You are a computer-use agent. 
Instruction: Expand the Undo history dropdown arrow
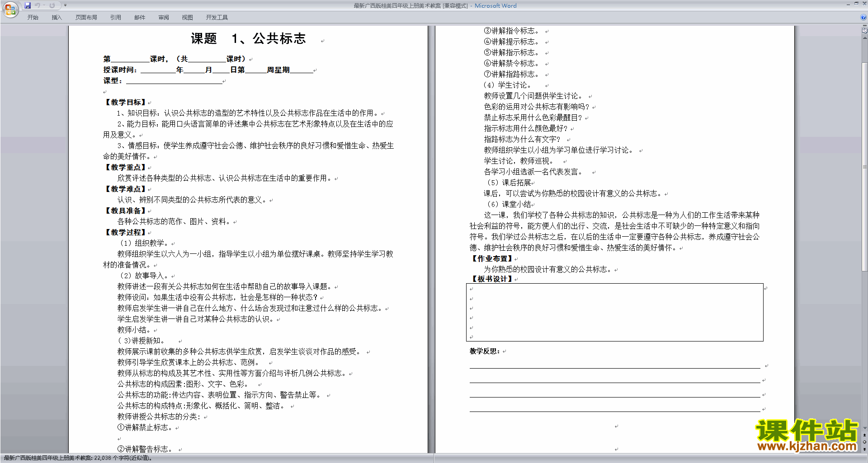click(44, 5)
